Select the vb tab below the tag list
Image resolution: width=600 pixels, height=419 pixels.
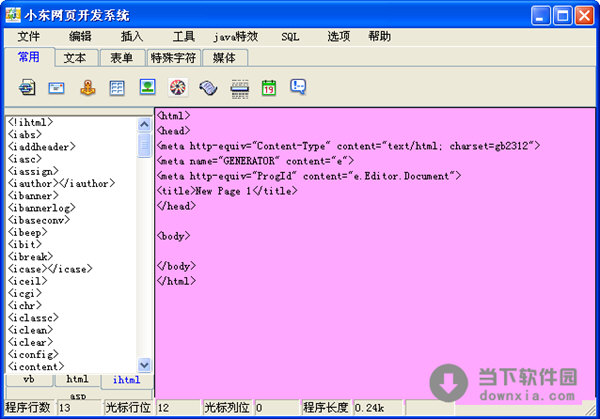[29, 380]
